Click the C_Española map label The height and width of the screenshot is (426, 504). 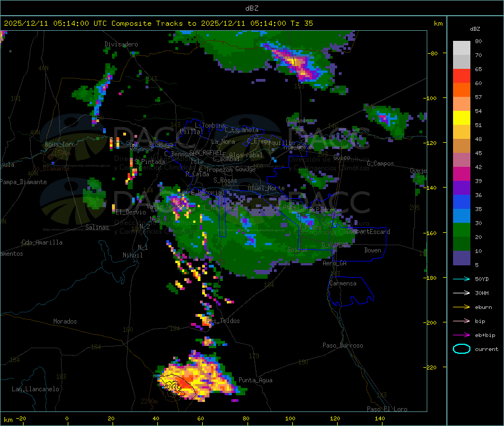point(241,130)
